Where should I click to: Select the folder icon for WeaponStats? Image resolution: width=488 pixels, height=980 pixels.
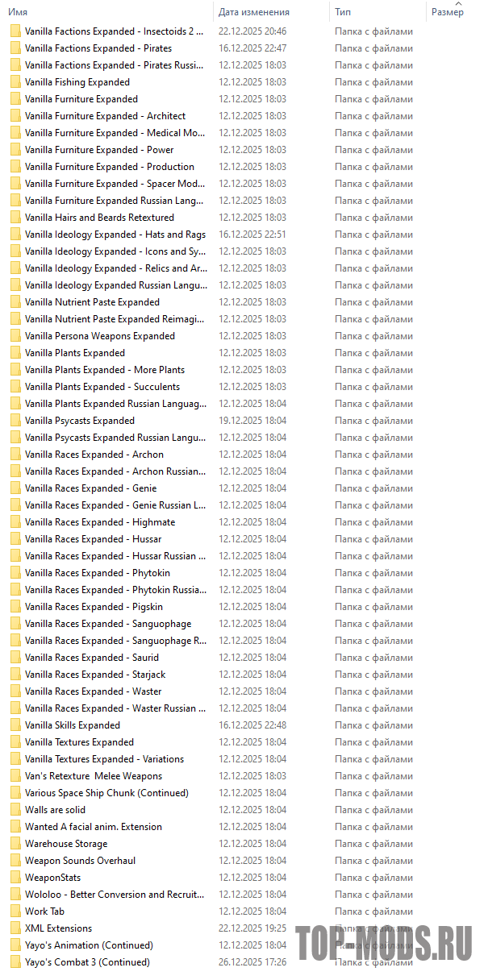click(15, 878)
